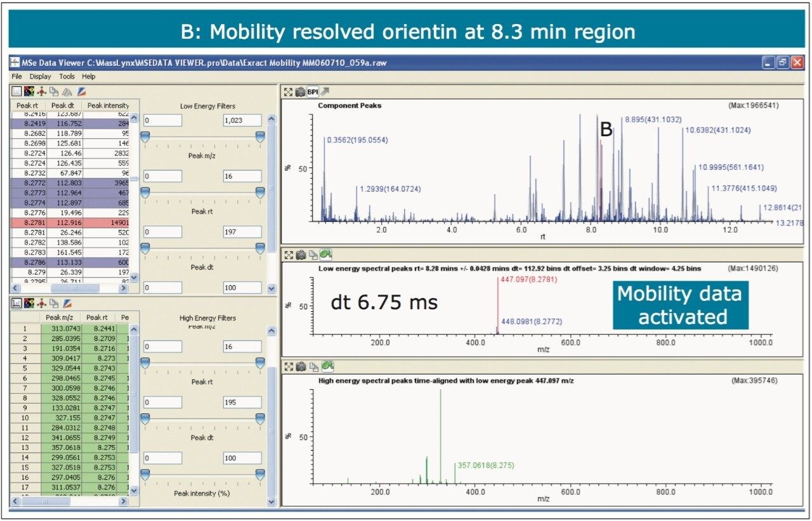Sort low energy table by Peak dt header
The width and height of the screenshot is (812, 521).
63,105
